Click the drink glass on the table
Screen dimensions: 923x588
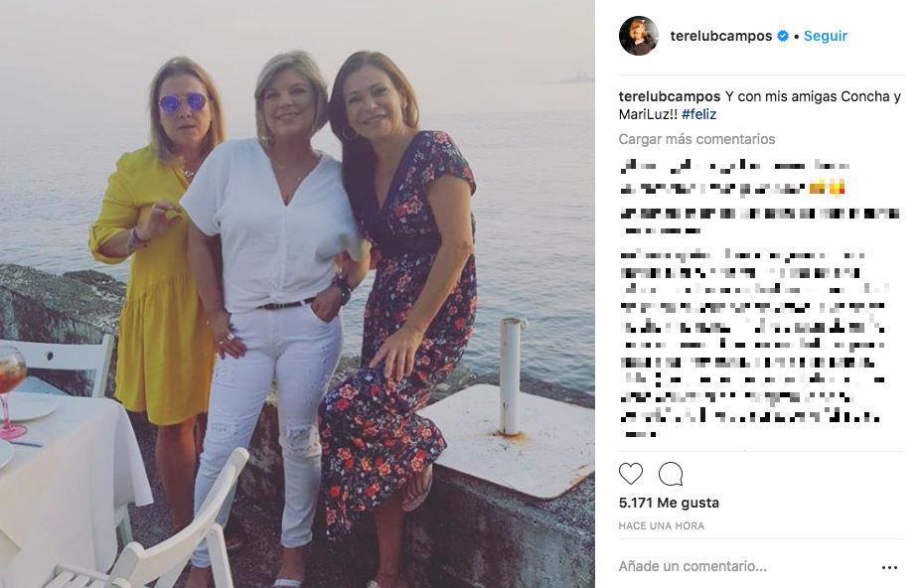point(11,382)
